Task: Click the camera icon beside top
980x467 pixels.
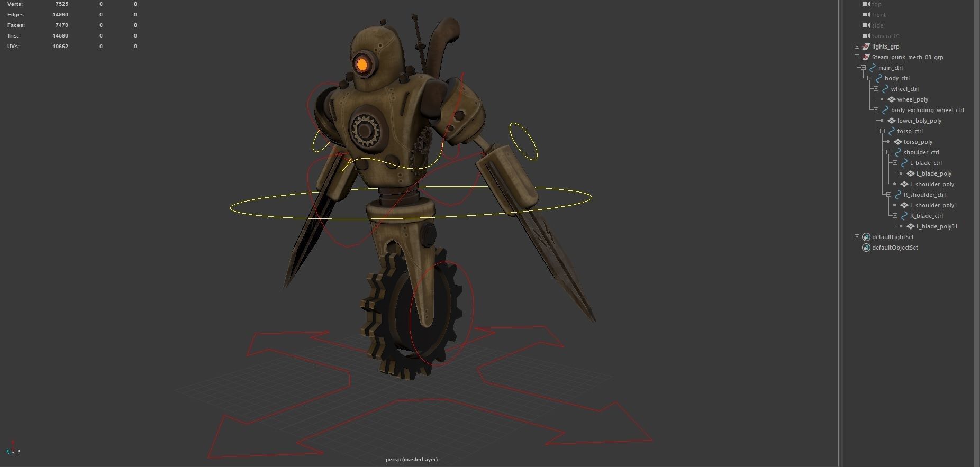Action: pos(866,4)
